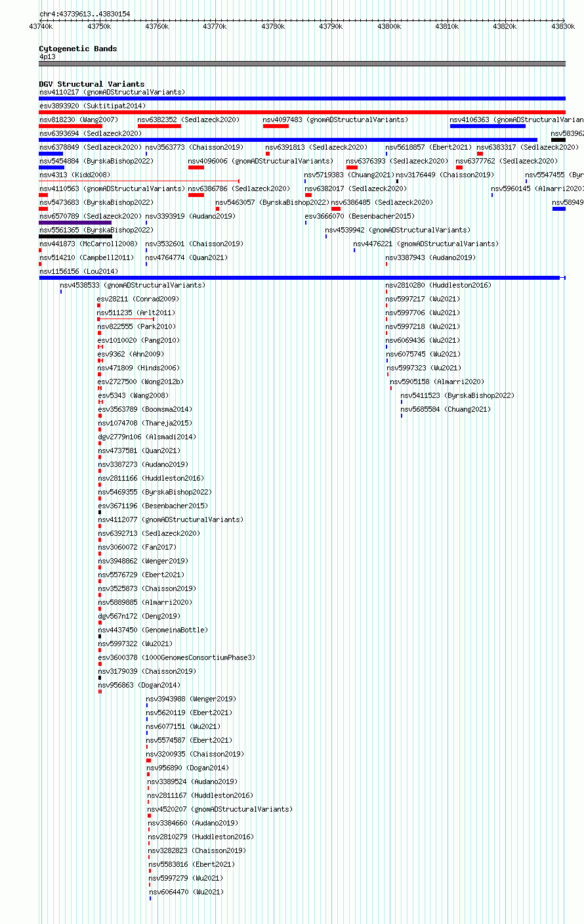Click nsv471809 (Hinds2006) label

pyautogui.click(x=138, y=368)
